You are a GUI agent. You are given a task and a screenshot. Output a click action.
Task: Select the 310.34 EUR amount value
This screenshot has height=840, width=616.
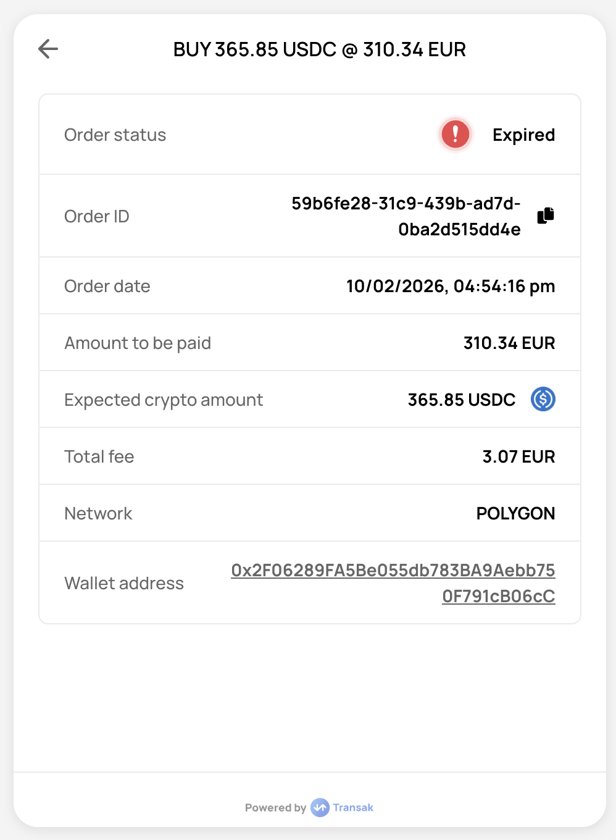click(x=509, y=343)
